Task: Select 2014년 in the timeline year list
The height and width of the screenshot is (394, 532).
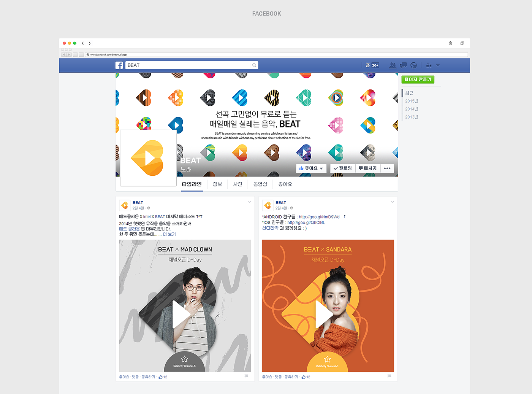Action: tap(412, 109)
